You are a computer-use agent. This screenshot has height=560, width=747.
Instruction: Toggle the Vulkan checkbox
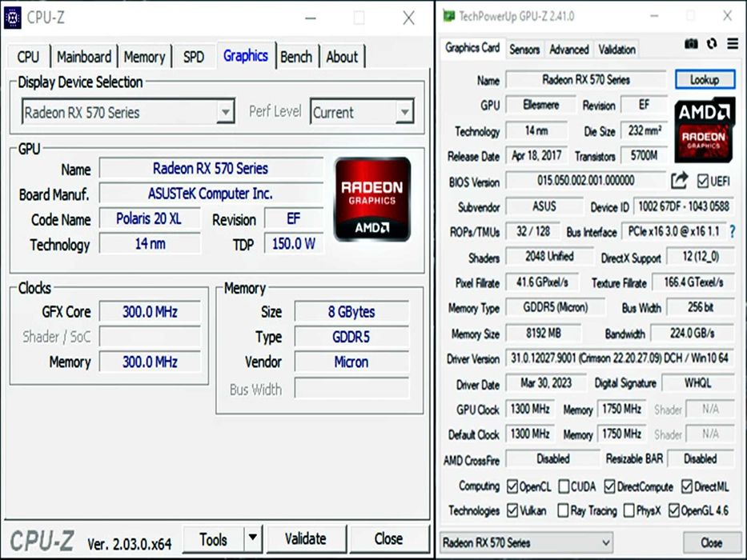pos(512,510)
